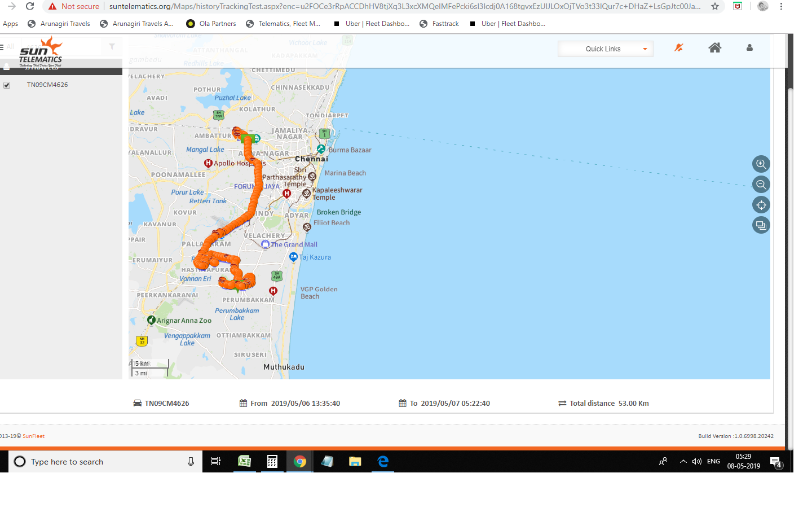Click To 2019/05/07 05:22:40 text
The height and width of the screenshot is (508, 812).
point(449,403)
